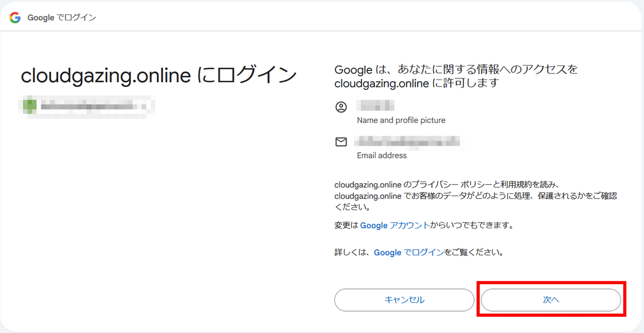The width and height of the screenshot is (644, 333).
Task: Click the email envelope icon
Action: (x=341, y=142)
